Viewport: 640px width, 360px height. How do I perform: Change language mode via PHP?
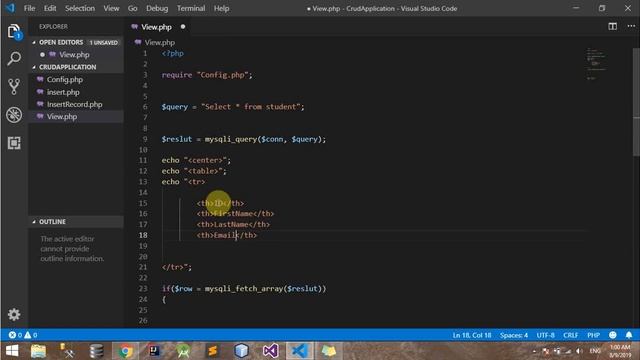click(593, 335)
